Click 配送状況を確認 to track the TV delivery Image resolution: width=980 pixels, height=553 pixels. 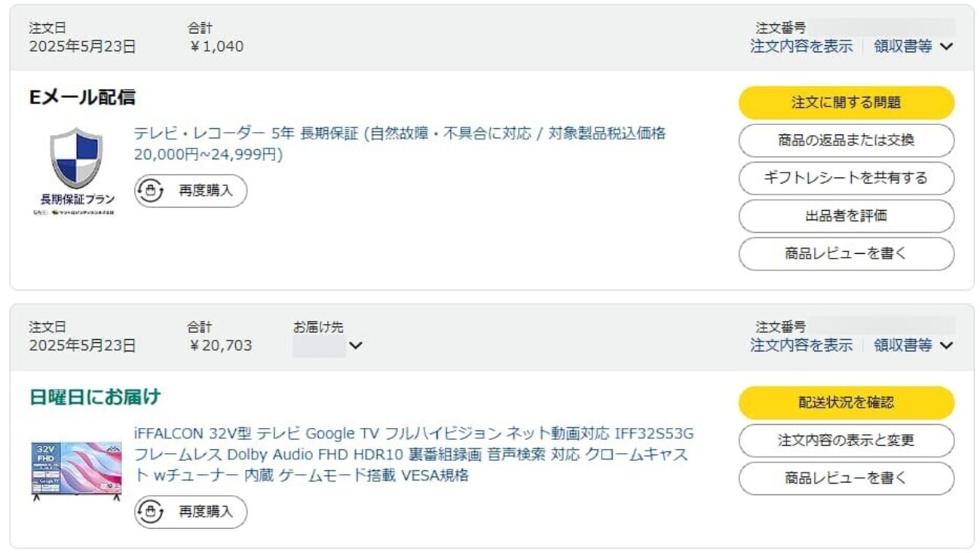pyautogui.click(x=846, y=402)
